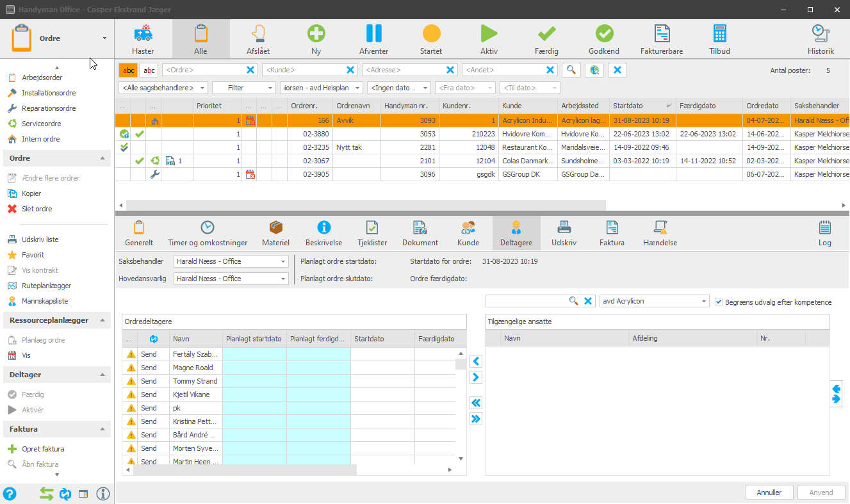Click Opret faktura in sidebar
This screenshot has width=850, height=504.
tap(43, 449)
